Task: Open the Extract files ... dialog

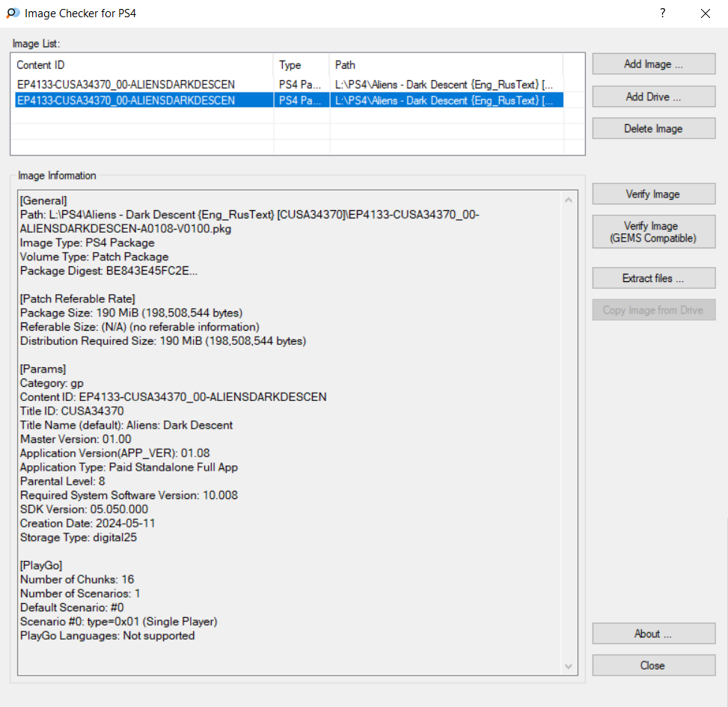Action: coord(653,278)
